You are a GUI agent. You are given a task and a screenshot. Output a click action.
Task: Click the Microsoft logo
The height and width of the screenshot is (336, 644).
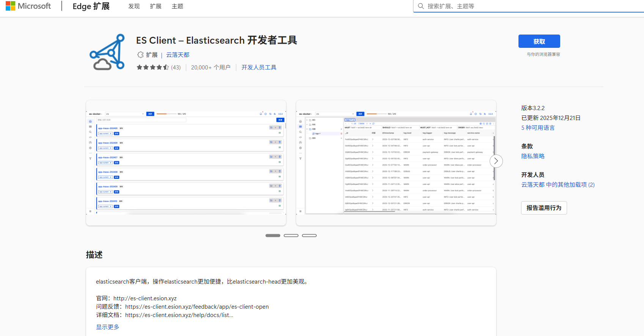coord(28,6)
